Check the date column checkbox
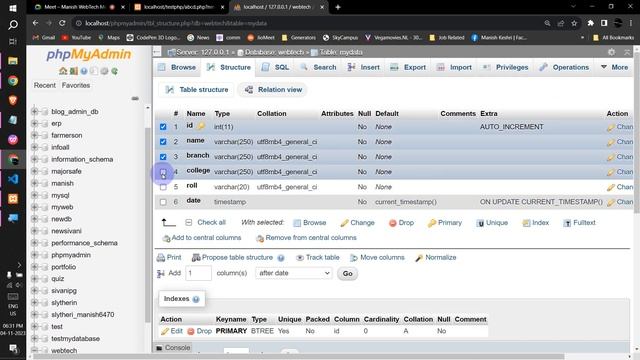This screenshot has width=640, height=360. tap(163, 202)
